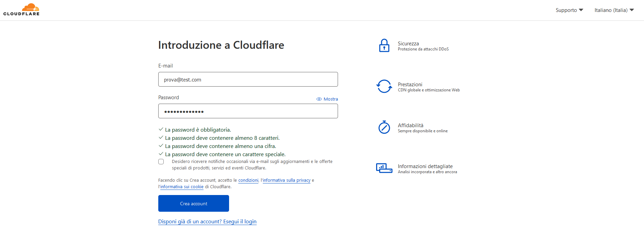The width and height of the screenshot is (644, 239).
Task: Click the Prestazioni circular arrows icon
Action: pyautogui.click(x=384, y=86)
